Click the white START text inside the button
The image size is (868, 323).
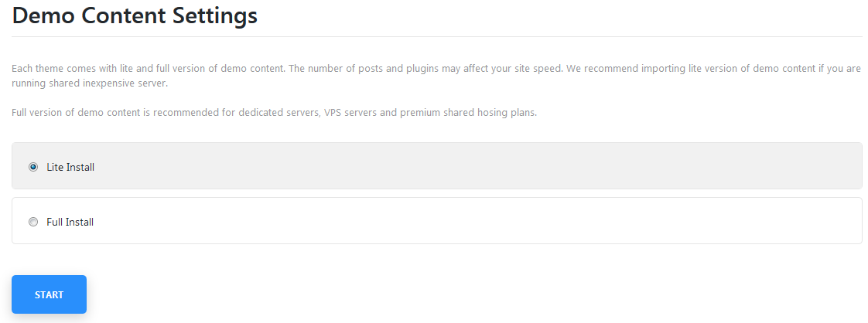point(50,294)
